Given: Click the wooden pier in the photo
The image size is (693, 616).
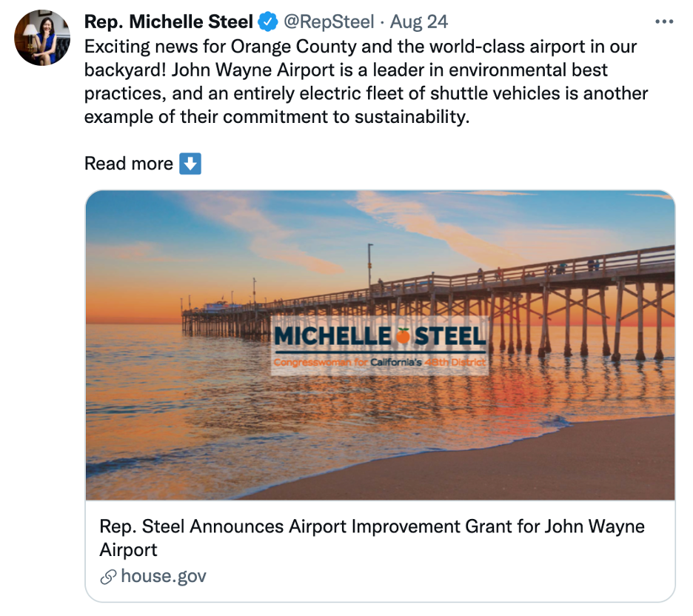Looking at the screenshot, I should tap(563, 296).
